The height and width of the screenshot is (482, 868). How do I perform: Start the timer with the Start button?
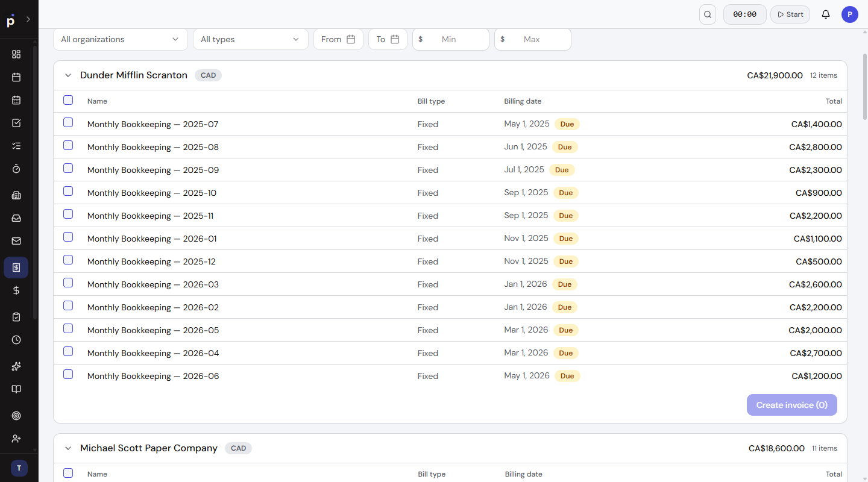click(790, 14)
